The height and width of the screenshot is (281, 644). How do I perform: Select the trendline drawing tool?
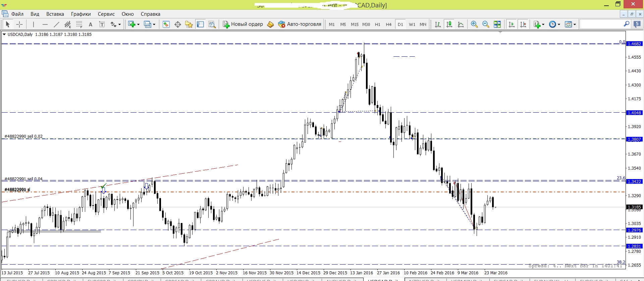click(56, 24)
